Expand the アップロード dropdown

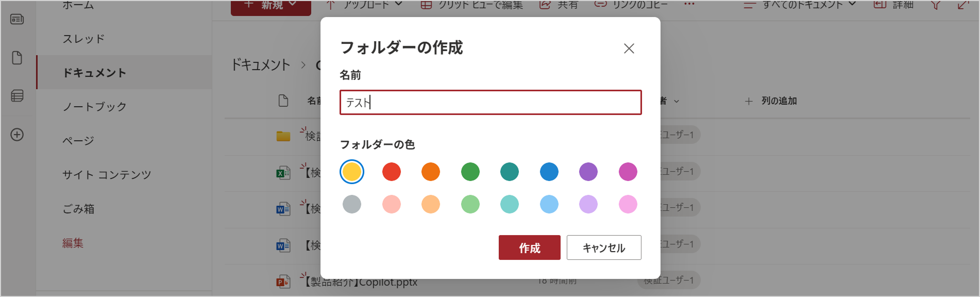pyautogui.click(x=365, y=5)
